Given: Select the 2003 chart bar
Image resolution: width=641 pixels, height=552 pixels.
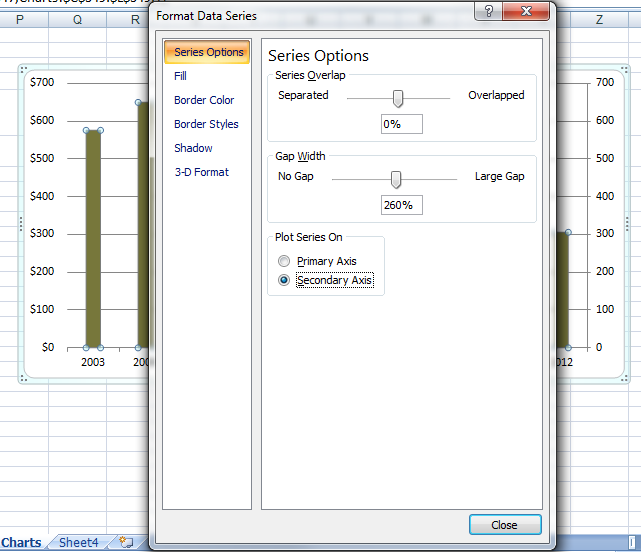Looking at the screenshot, I should click(93, 238).
